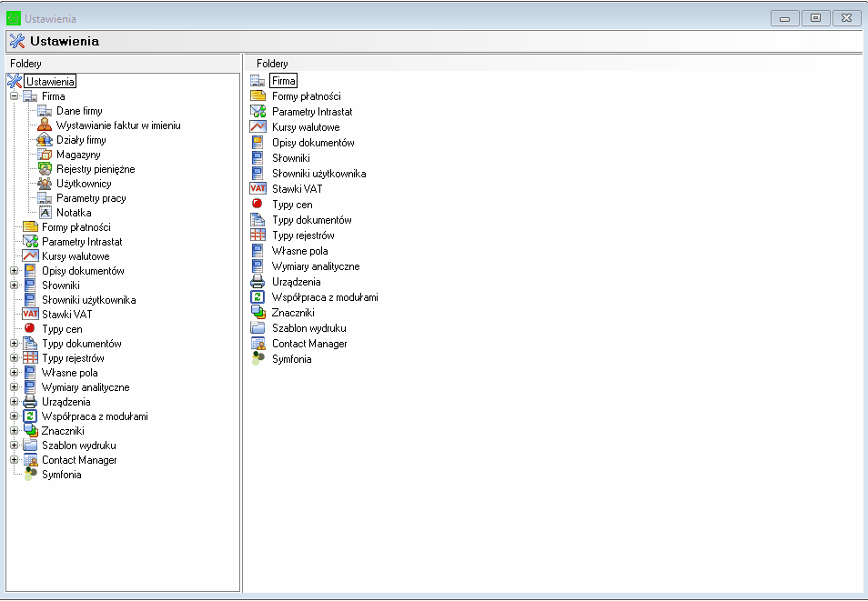Click the Użytkownicy icon in folder tree
Image resolution: width=868 pixels, height=601 pixels.
click(x=45, y=184)
